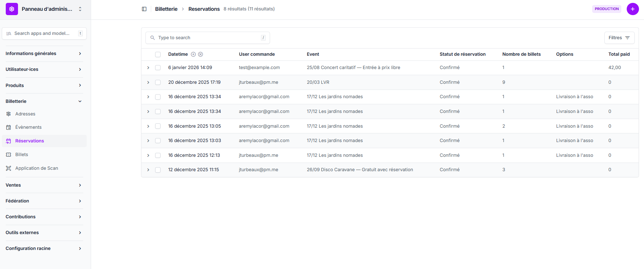Image resolution: width=644 pixels, height=269 pixels.
Task: Click the purple add (+) button
Action: [x=632, y=9]
